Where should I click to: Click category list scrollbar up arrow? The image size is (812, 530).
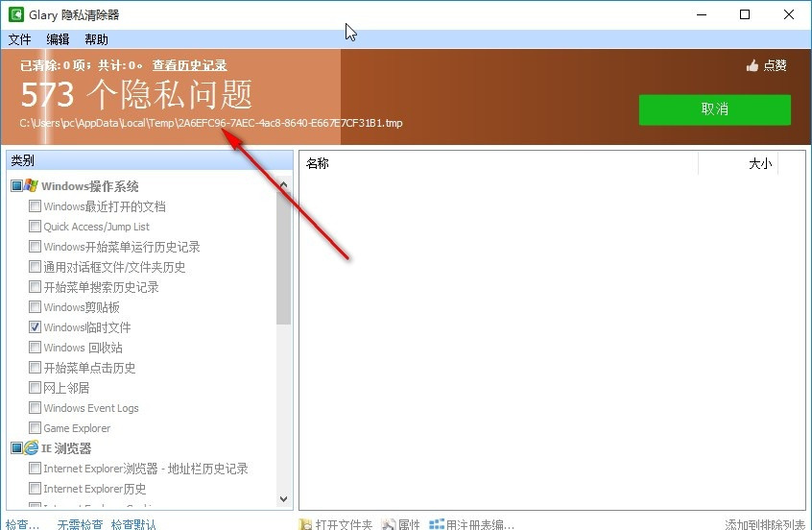(x=283, y=185)
